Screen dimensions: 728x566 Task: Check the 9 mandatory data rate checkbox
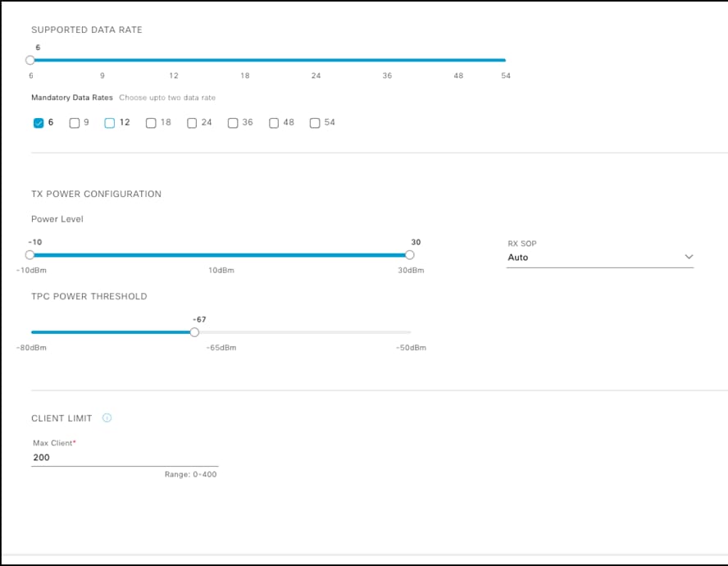pos(75,123)
